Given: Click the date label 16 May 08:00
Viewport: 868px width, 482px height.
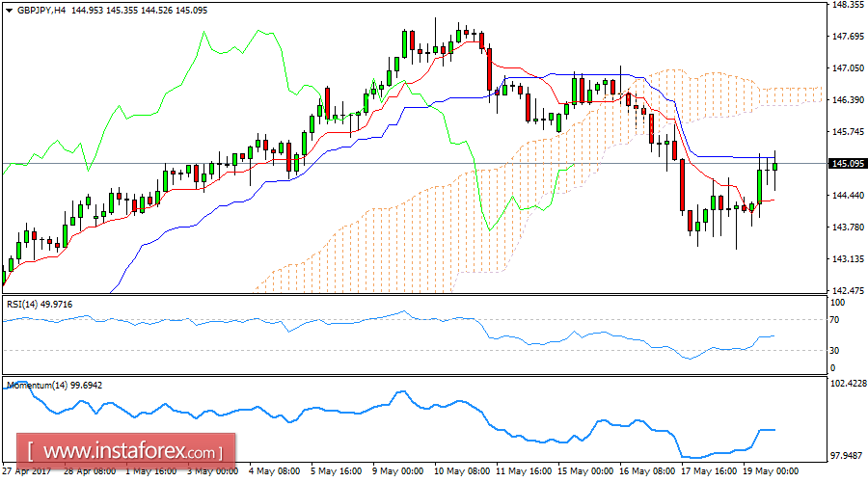Looking at the screenshot, I should [x=648, y=471].
